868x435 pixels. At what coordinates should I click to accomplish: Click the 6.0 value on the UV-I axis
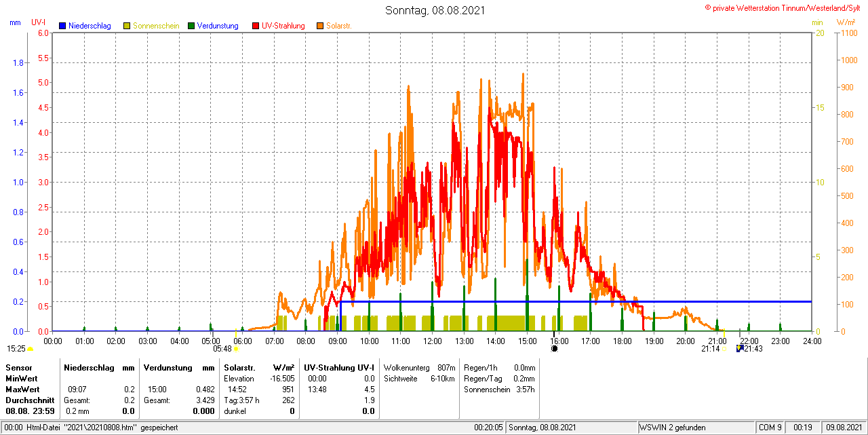pyautogui.click(x=43, y=33)
